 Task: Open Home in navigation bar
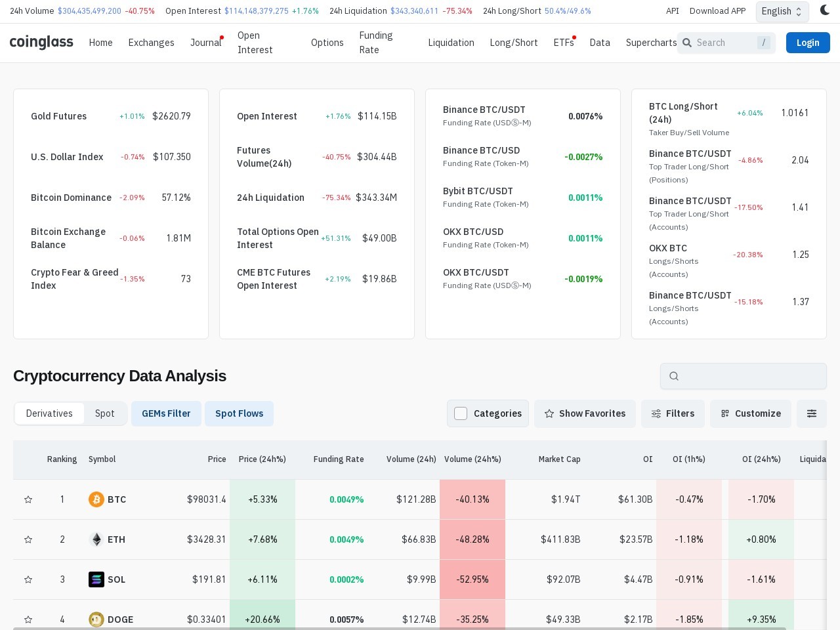[x=100, y=43]
